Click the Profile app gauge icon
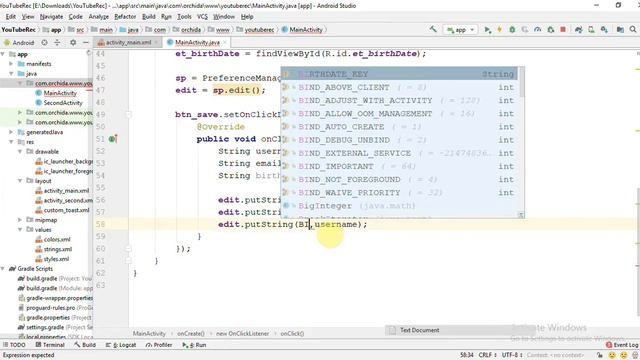 pyautogui.click(x=538, y=29)
